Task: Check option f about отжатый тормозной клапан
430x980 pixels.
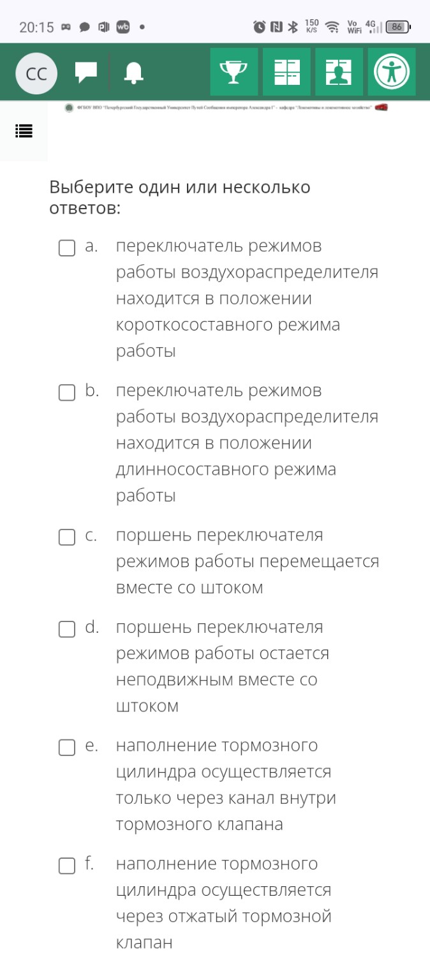Action: (x=66, y=866)
